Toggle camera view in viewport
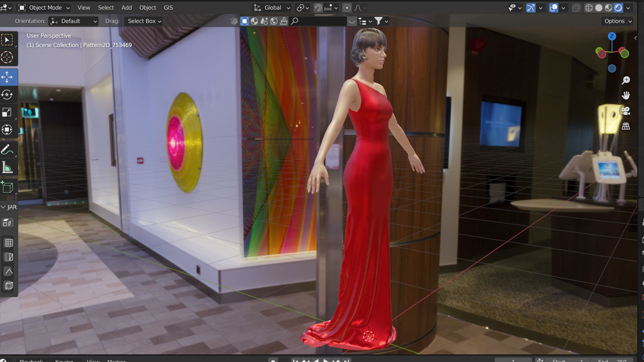 pyautogui.click(x=626, y=111)
